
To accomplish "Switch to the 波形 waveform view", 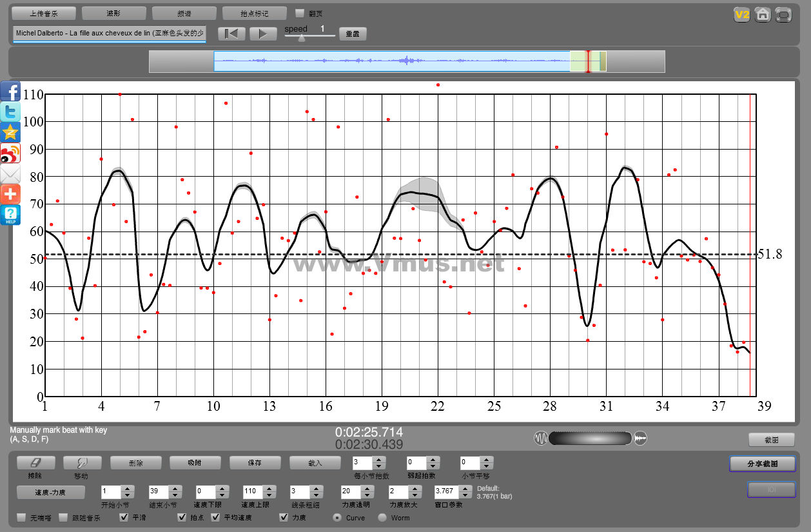I will coord(113,14).
